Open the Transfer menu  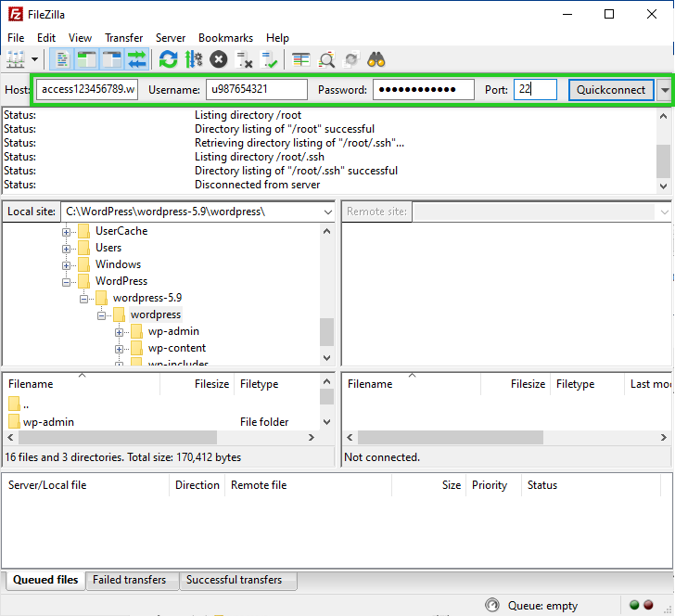[x=123, y=38]
